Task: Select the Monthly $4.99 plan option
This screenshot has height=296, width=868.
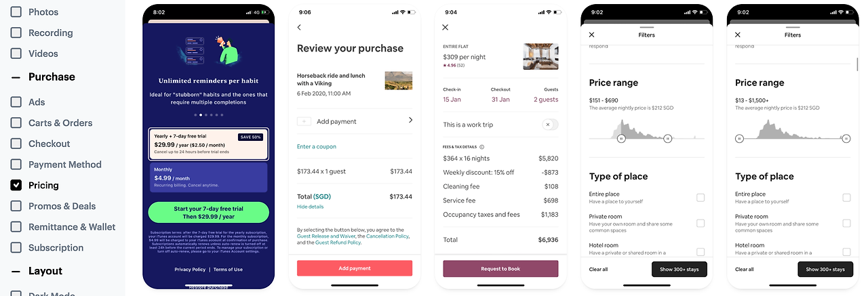Action: [208, 177]
